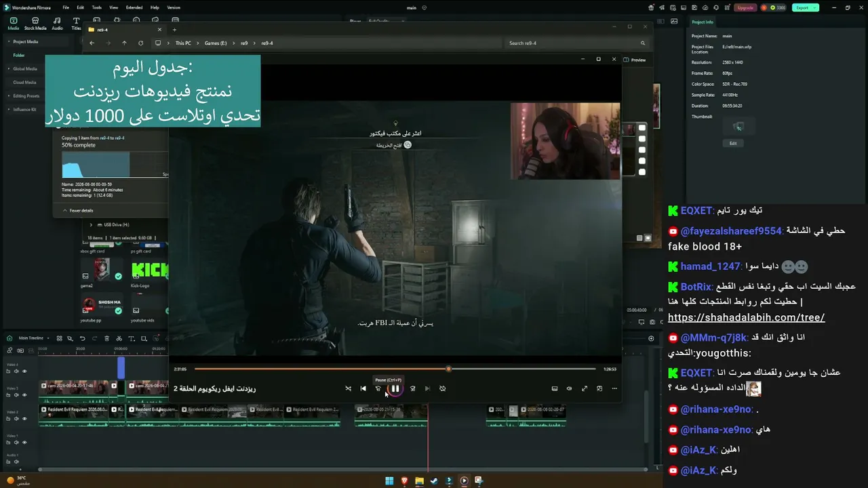Collapse copy dialog with Fewer details
Image resolution: width=868 pixels, height=488 pixels.
point(78,211)
